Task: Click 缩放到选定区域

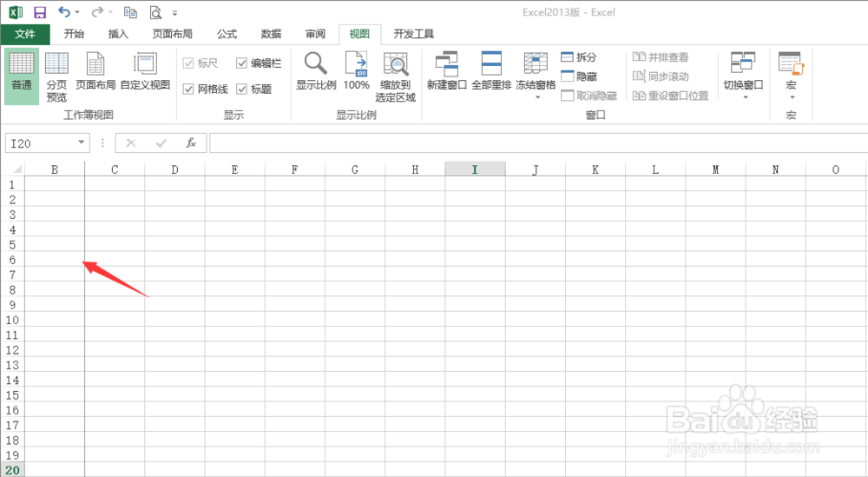Action: 395,76
